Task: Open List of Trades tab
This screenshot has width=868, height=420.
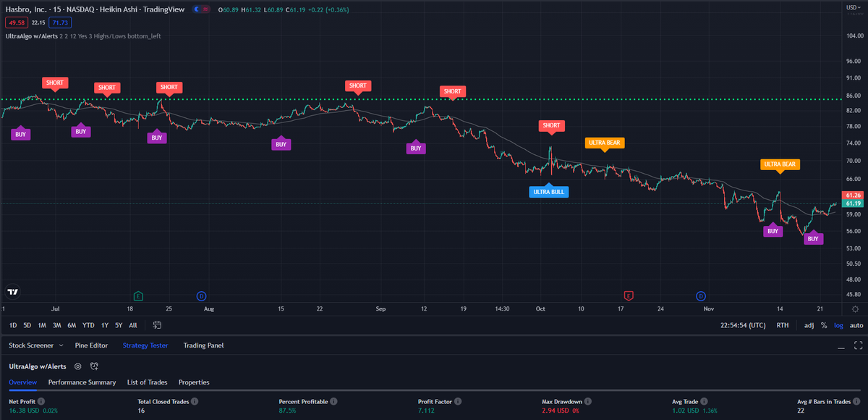Action: point(147,382)
